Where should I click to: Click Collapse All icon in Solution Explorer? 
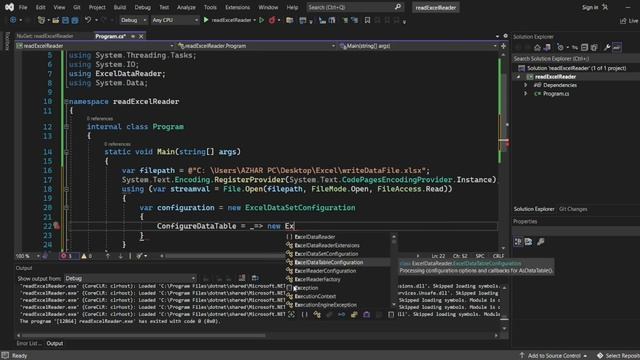tap(584, 48)
